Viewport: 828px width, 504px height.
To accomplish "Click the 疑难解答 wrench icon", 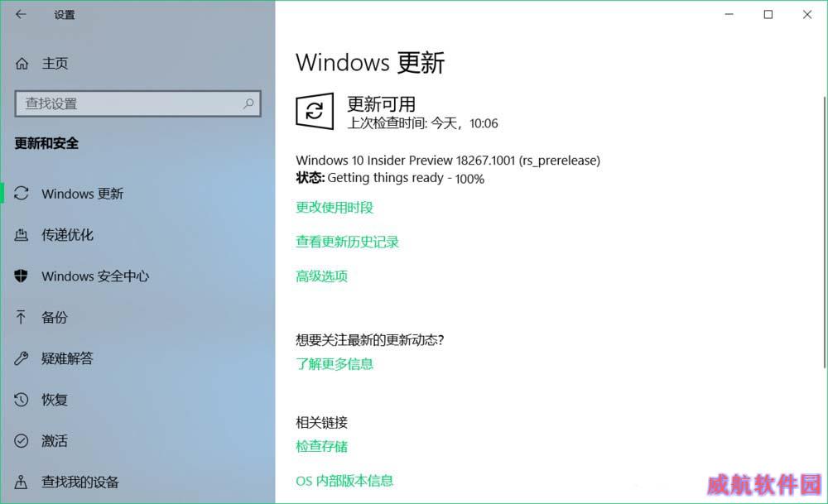I will 22,358.
